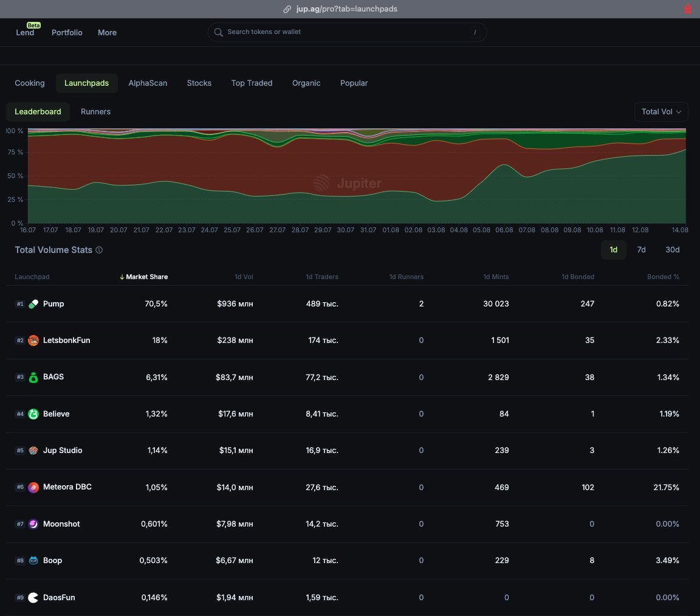Sort by 1d Traders column header

[322, 277]
